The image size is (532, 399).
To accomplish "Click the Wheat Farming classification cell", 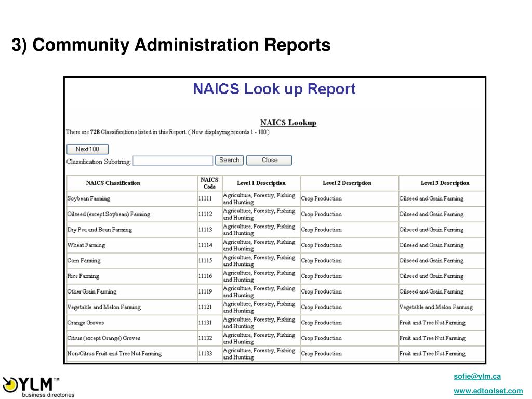I will (x=86, y=245).
